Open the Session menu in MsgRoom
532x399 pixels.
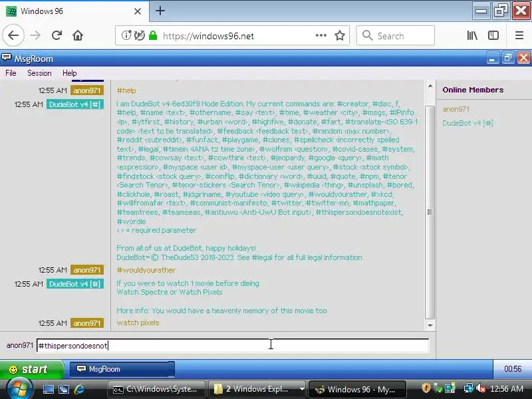(x=39, y=73)
